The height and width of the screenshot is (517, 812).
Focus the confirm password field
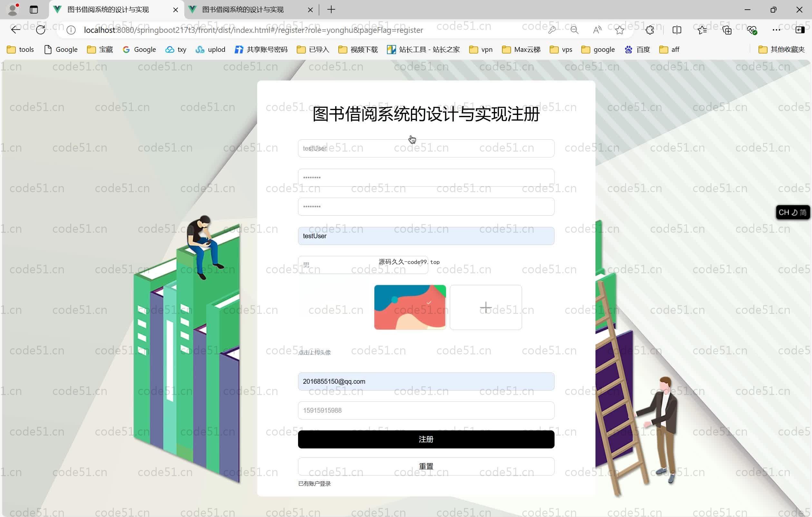[426, 206]
